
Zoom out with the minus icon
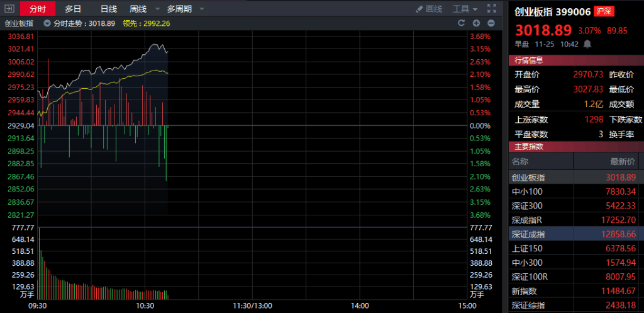coord(491,23)
